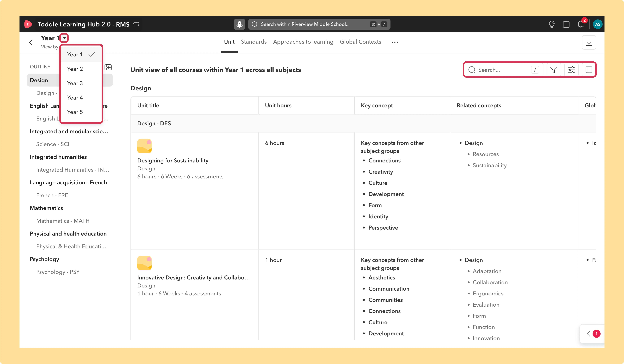Image resolution: width=624 pixels, height=364 pixels.
Task: Open the Approaches to learning tab
Action: tap(303, 42)
